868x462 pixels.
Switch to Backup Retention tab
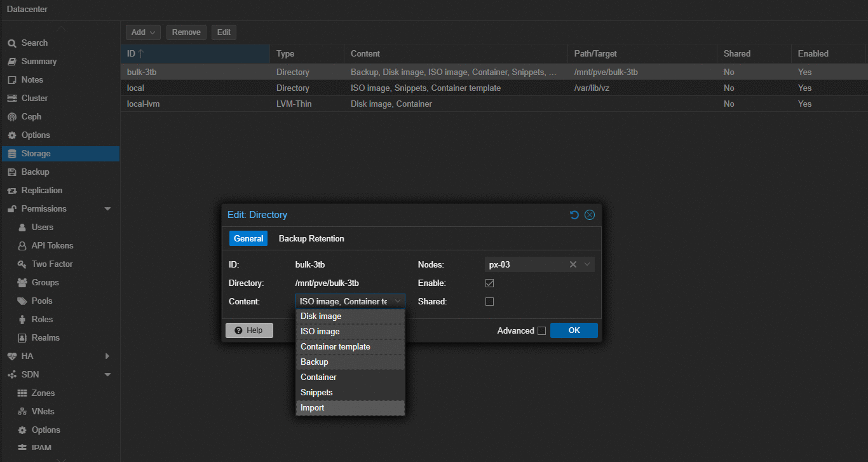point(311,239)
